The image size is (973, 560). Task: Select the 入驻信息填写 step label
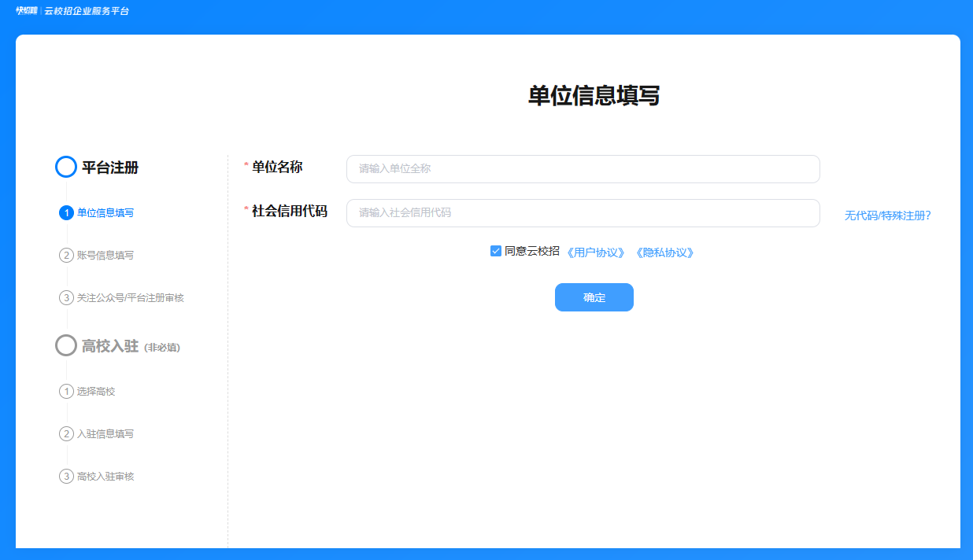[105, 433]
